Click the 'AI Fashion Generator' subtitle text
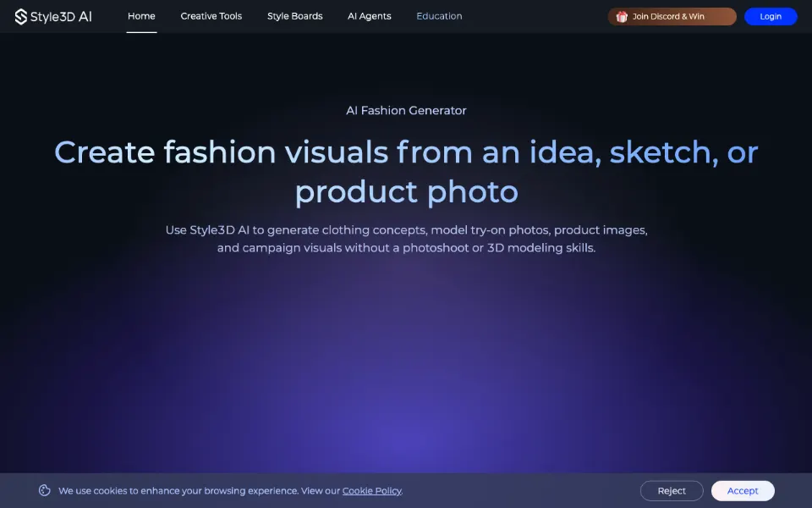The image size is (812, 508). click(406, 110)
